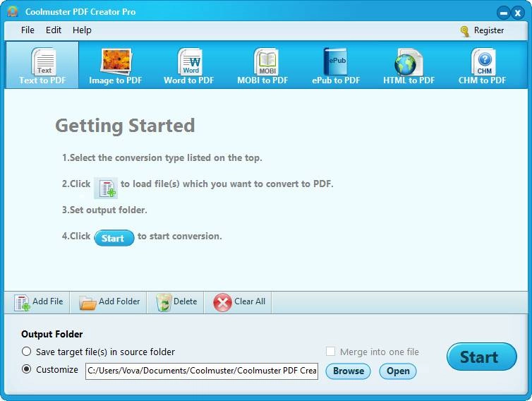Viewport: 532px width, 401px height.
Task: Select Save target file(s) in source folder
Action: pos(27,352)
